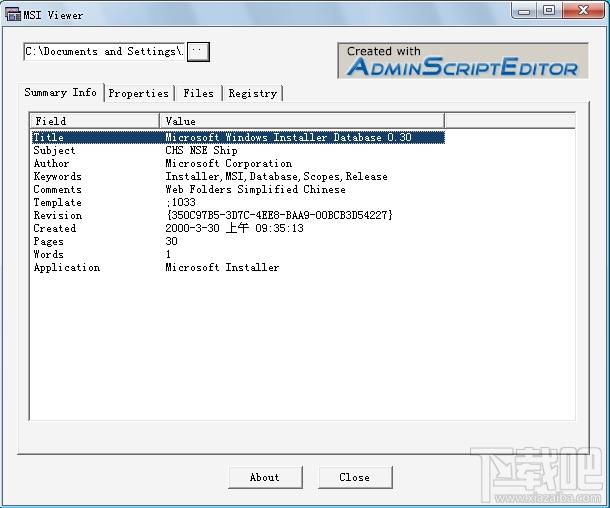Click value 'Microsoft Installer'
The image size is (610, 508).
222,267
